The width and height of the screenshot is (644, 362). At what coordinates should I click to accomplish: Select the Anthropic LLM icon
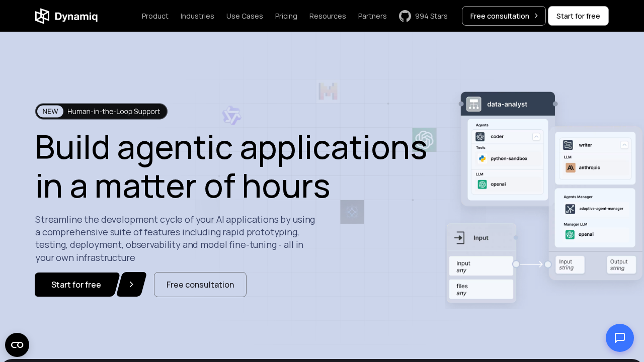[571, 167]
